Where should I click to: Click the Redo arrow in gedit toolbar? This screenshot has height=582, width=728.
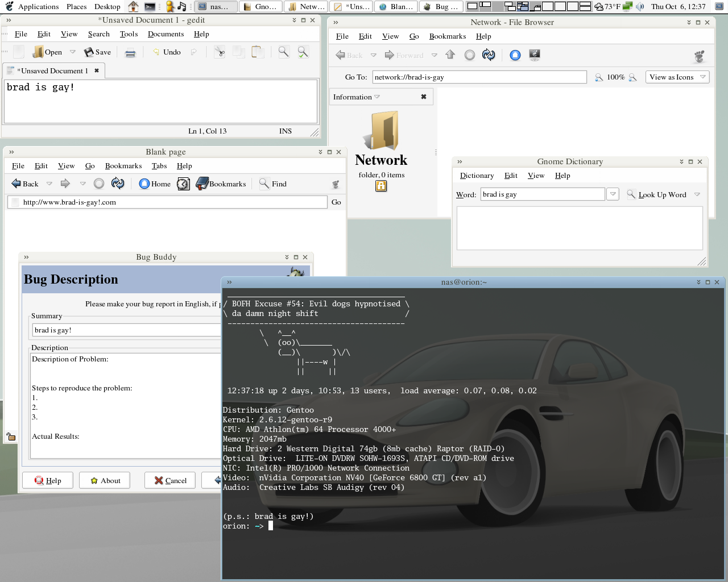click(194, 52)
